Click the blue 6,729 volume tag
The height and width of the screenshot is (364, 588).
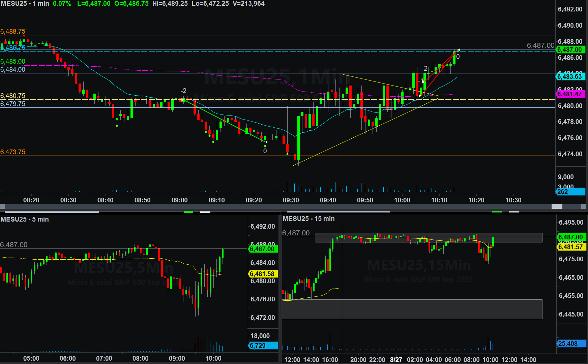263,345
